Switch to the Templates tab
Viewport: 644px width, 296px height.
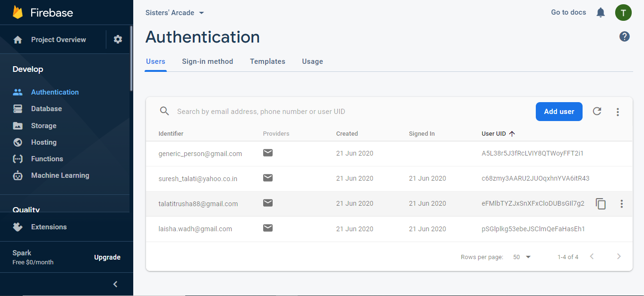pos(267,61)
